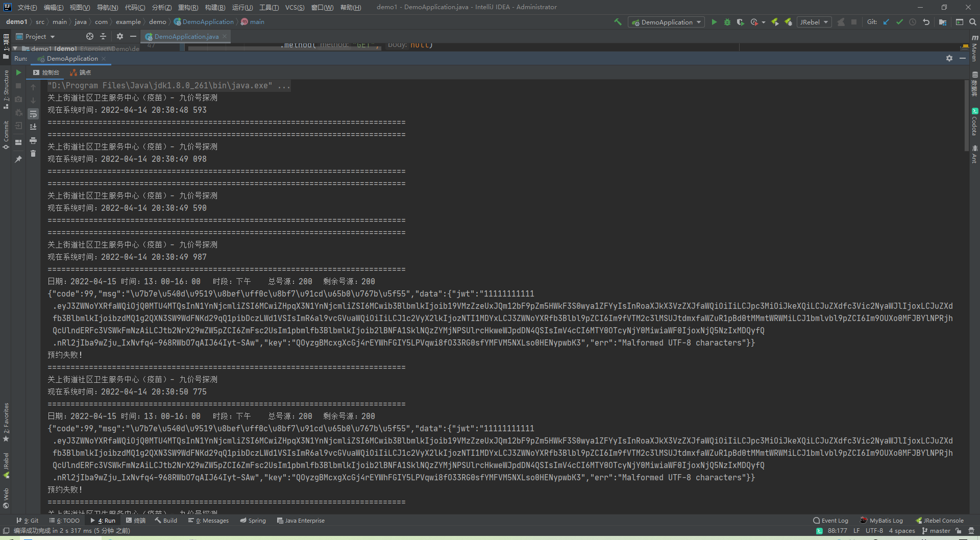Image resolution: width=980 pixels, height=540 pixels.
Task: Open the TODO tool window
Action: [64, 521]
